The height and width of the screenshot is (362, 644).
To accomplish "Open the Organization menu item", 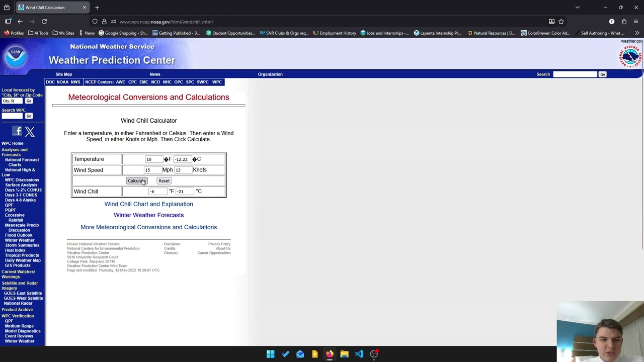I will [x=270, y=74].
